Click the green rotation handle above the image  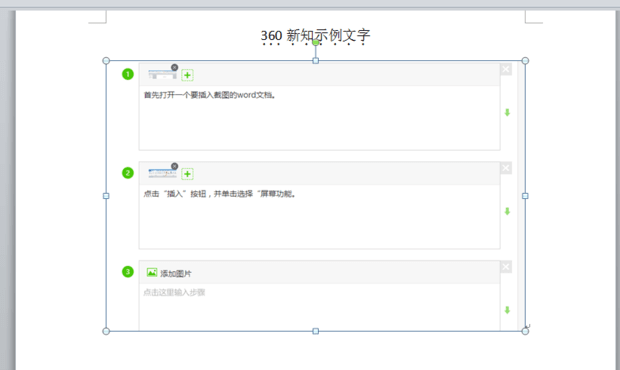pos(316,43)
